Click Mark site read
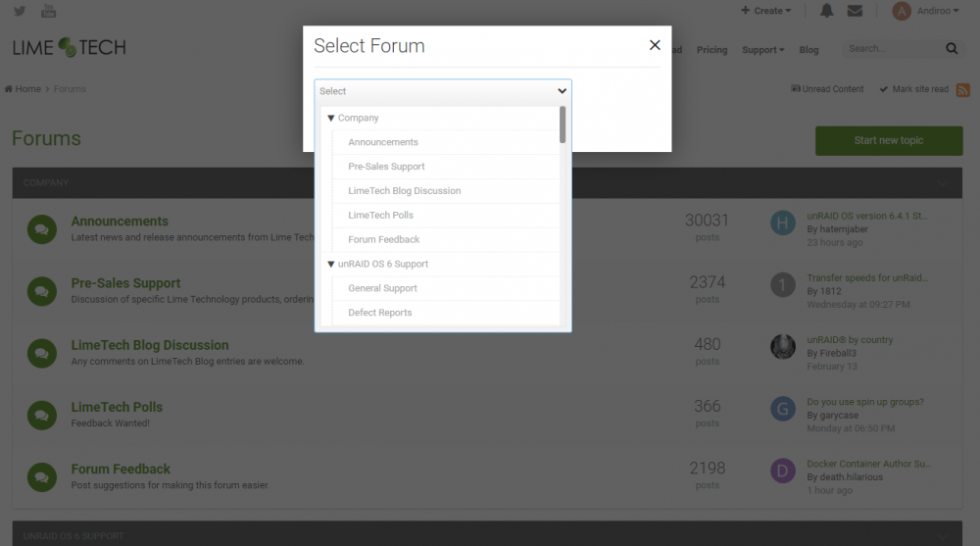 point(914,89)
